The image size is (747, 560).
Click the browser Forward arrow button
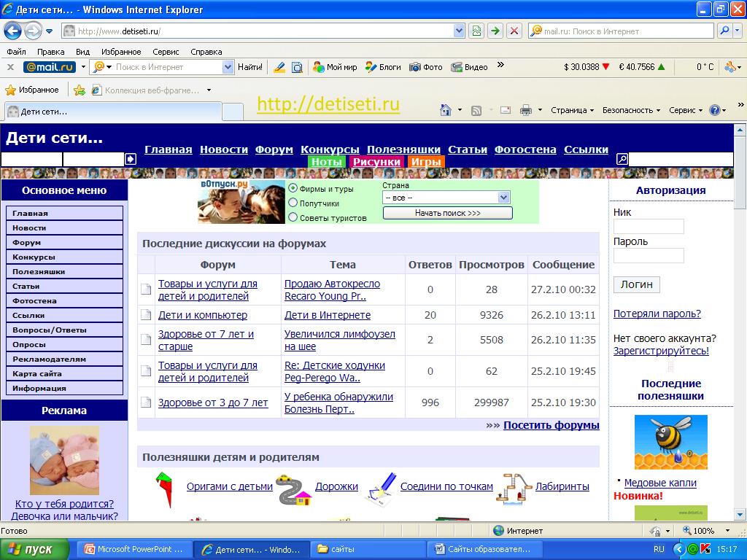32,31
